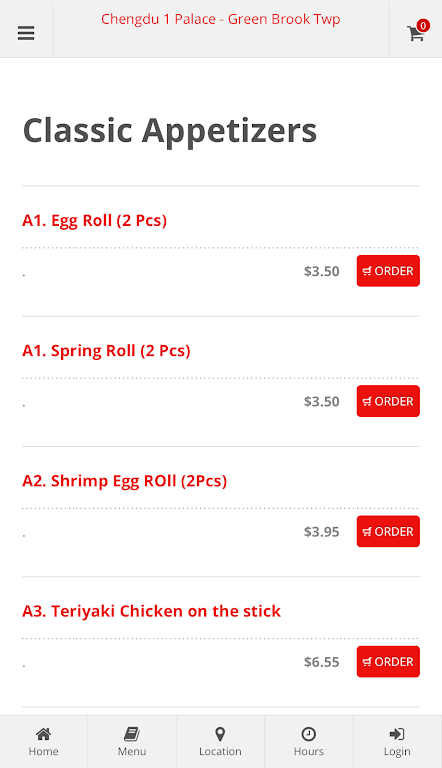Select the Location tab label
442x768 pixels.
pyautogui.click(x=220, y=751)
